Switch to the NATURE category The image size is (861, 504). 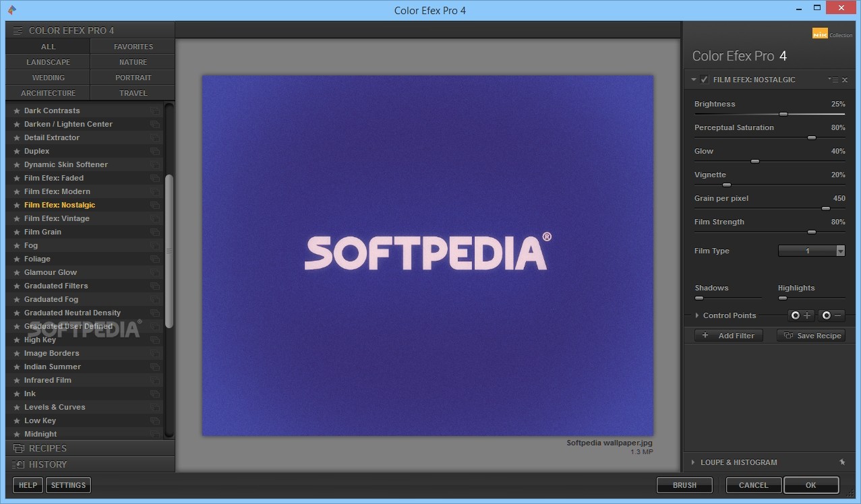coord(133,62)
